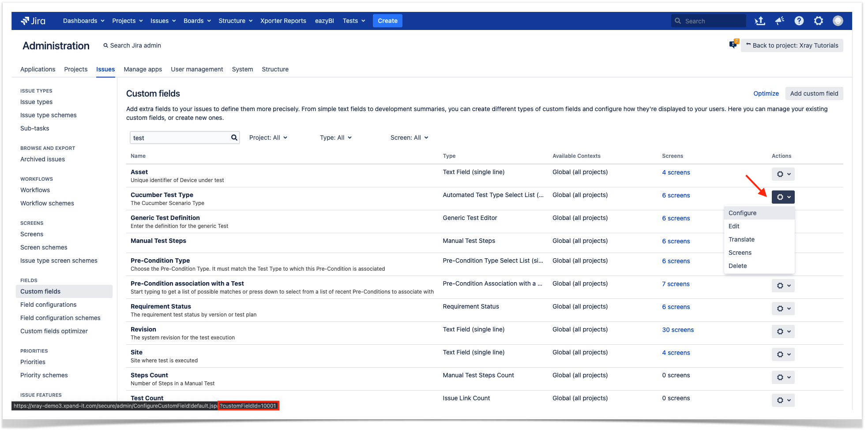Open actions gear for Pre-Condition association with a Test
Screen dimensions: 868x432
[x=783, y=286]
